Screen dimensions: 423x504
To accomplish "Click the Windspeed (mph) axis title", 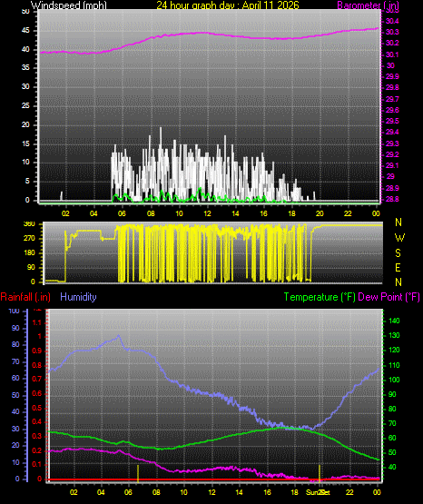I will (69, 5).
